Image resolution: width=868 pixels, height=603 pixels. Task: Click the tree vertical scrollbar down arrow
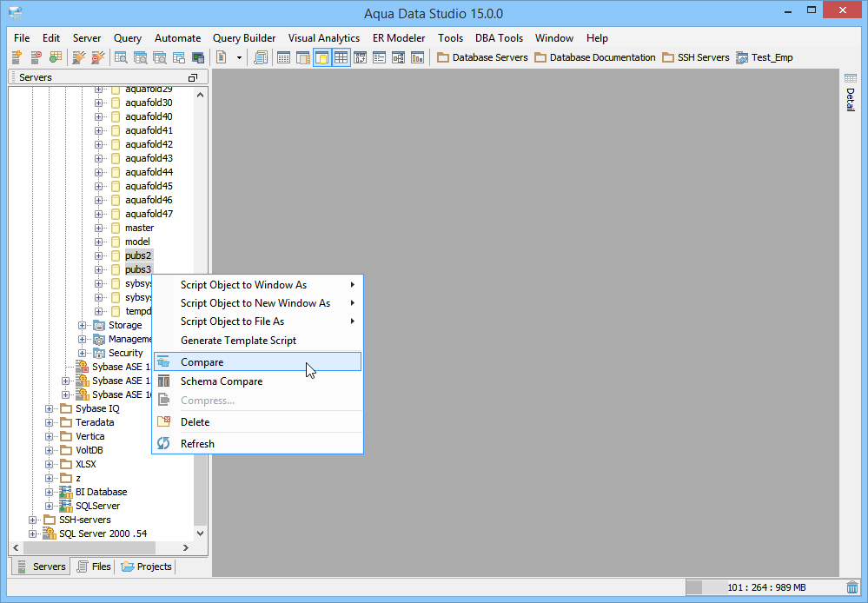click(201, 533)
